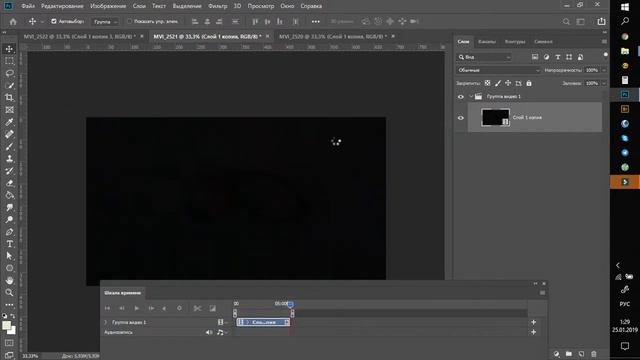Select the Path Selection arrow tool

(x=9, y=256)
